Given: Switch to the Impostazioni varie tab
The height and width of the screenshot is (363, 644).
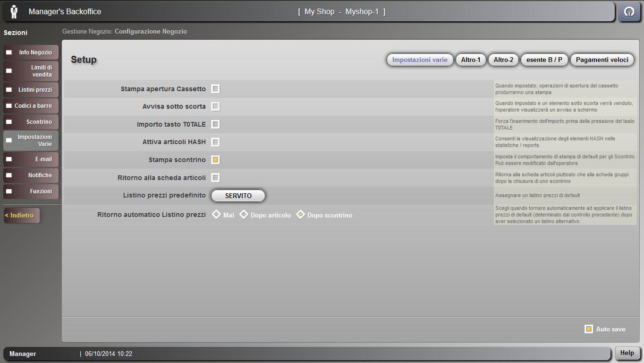Looking at the screenshot, I should 420,60.
